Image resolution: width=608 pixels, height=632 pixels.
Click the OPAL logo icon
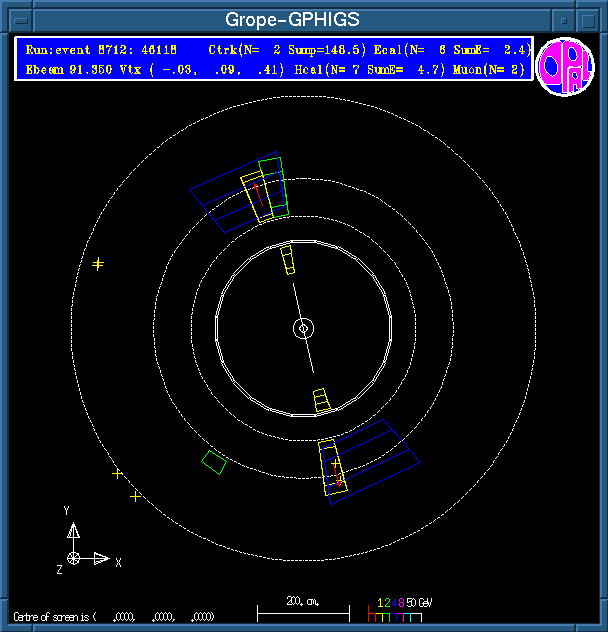tap(565, 67)
